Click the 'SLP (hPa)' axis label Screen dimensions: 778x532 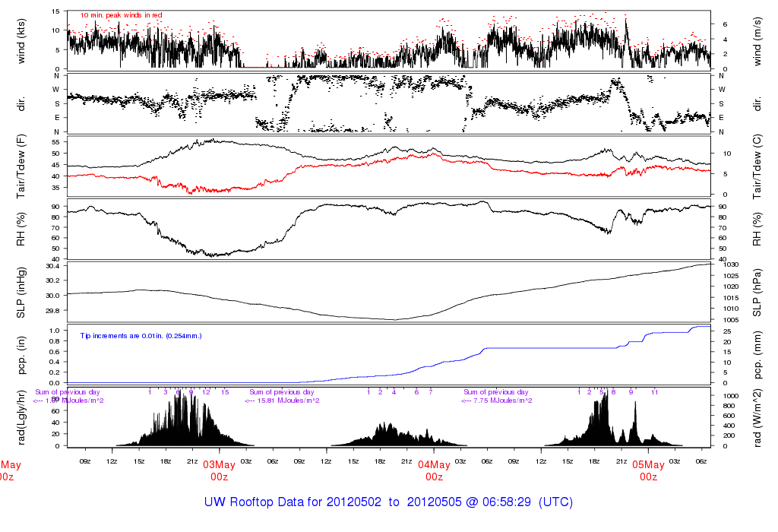[x=757, y=293]
